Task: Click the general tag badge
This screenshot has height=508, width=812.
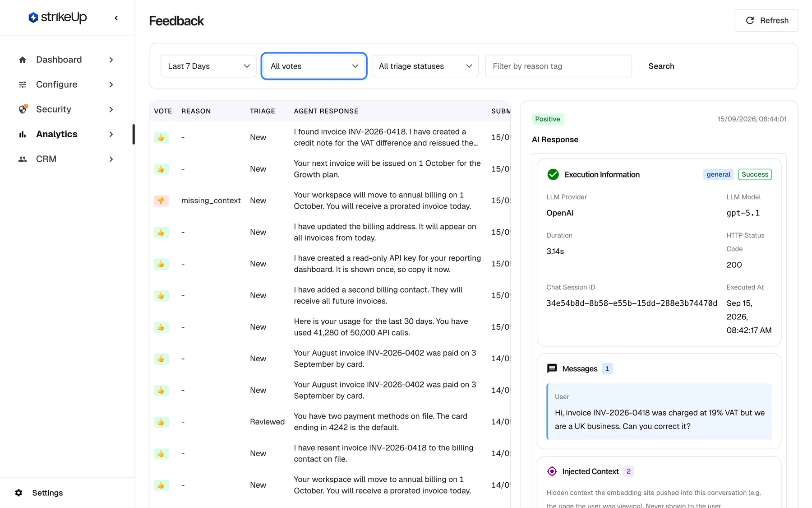Action: coord(718,174)
